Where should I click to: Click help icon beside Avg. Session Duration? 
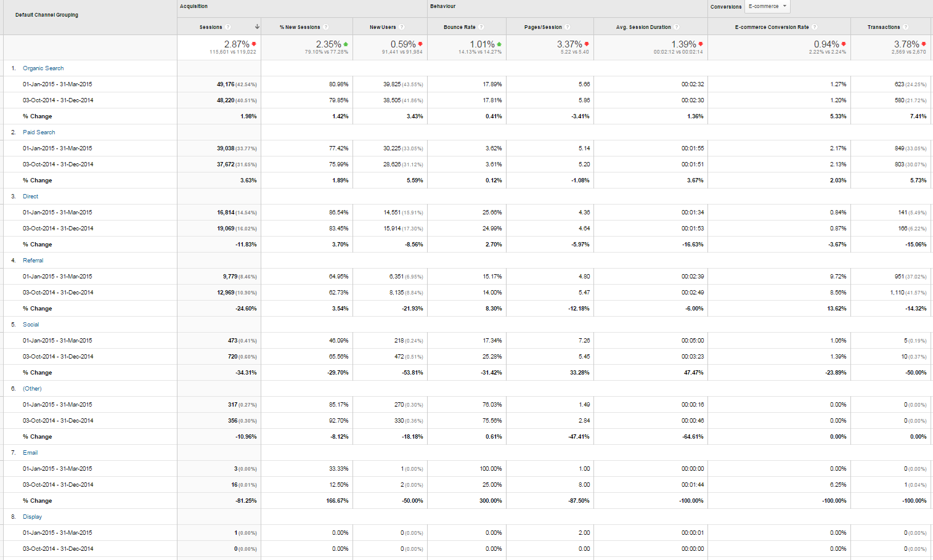pos(677,27)
